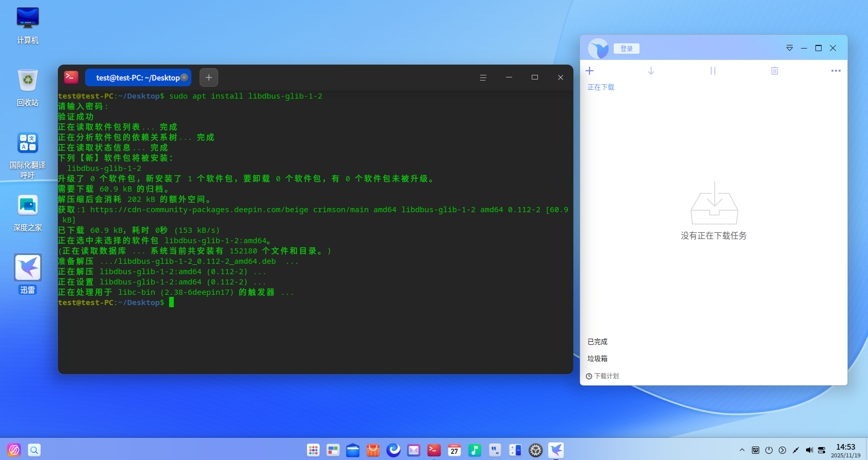868x460 pixels.
Task: Open the dropdown menu icon in download manager title bar
Action: [x=789, y=48]
